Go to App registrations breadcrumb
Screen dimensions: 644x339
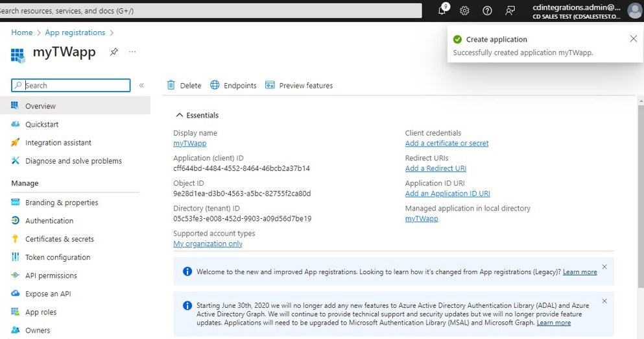pyautogui.click(x=75, y=32)
